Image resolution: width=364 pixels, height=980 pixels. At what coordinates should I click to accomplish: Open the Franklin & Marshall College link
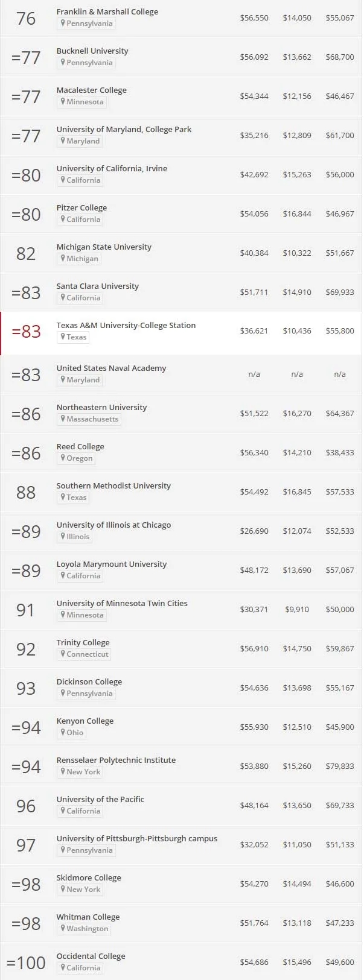pos(107,12)
